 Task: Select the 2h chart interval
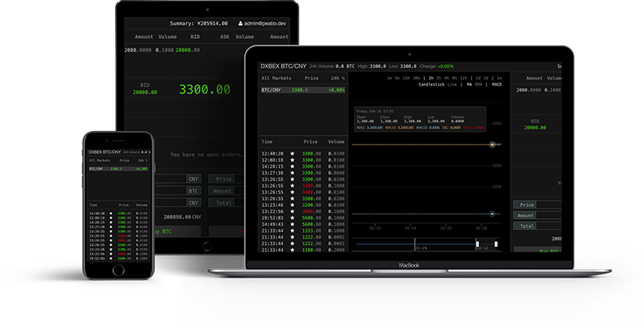[x=439, y=78]
